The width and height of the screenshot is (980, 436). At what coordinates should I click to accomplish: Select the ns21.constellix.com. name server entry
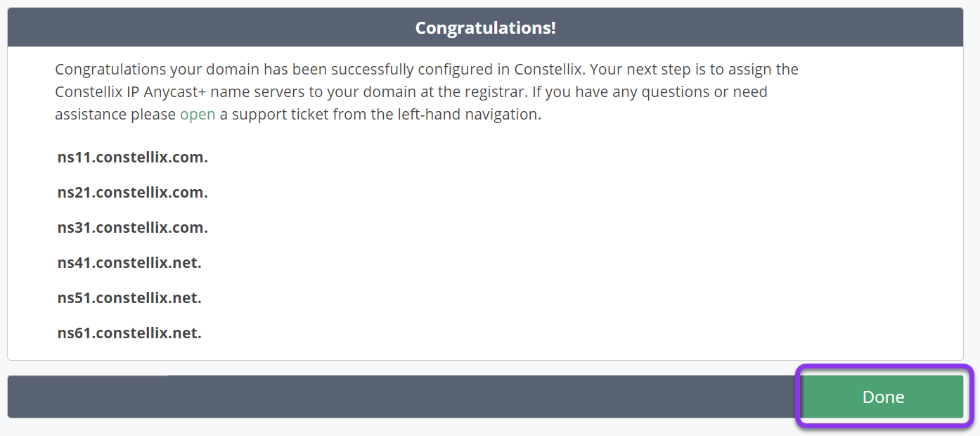pyautogui.click(x=133, y=193)
